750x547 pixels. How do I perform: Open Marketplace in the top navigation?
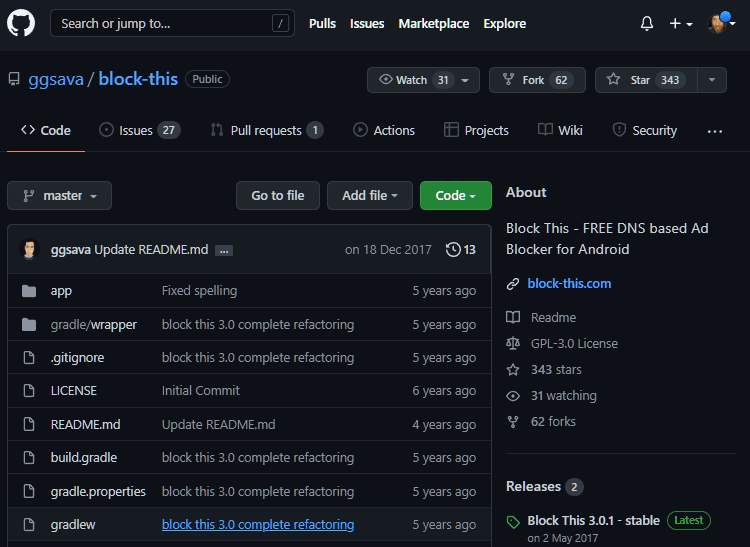(x=434, y=23)
